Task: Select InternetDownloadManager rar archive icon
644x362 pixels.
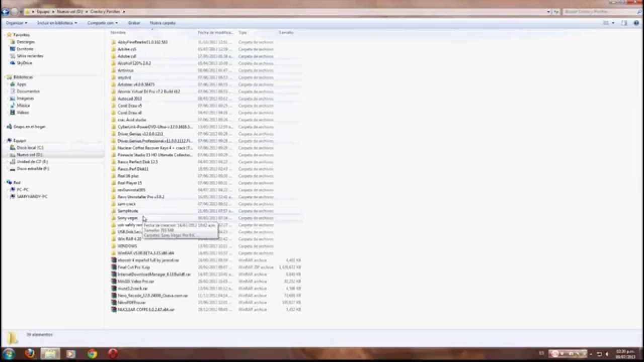Action: (x=114, y=275)
